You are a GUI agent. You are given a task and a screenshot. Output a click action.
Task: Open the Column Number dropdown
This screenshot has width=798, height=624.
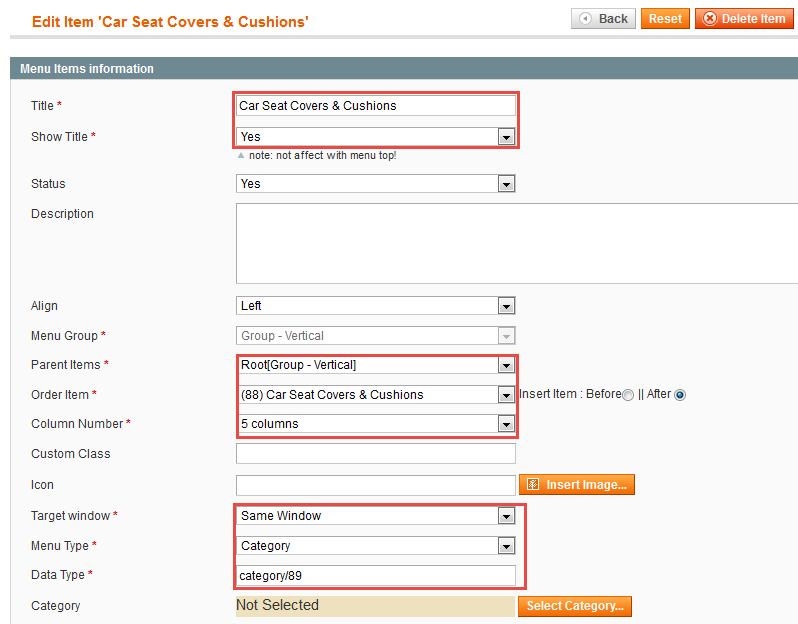coord(376,423)
